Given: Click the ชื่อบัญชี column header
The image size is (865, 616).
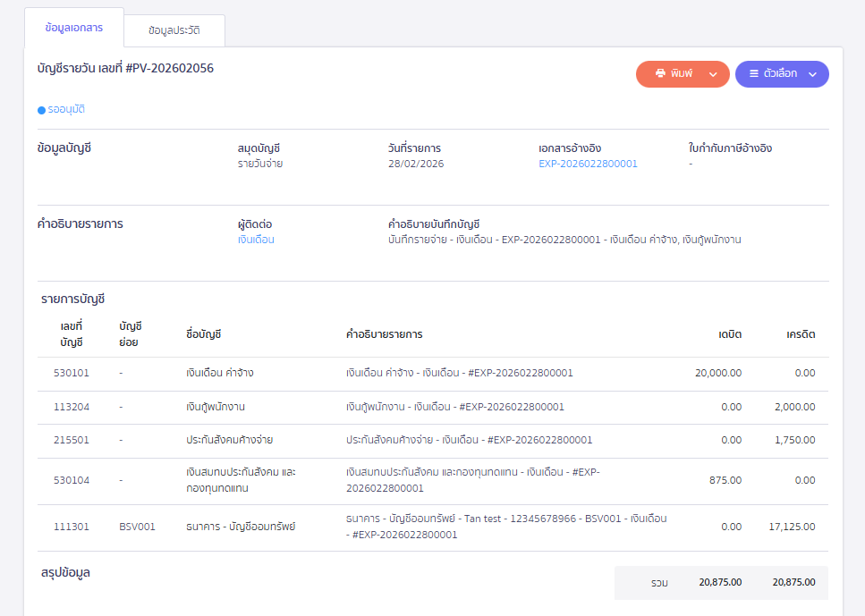Looking at the screenshot, I should (197, 334).
